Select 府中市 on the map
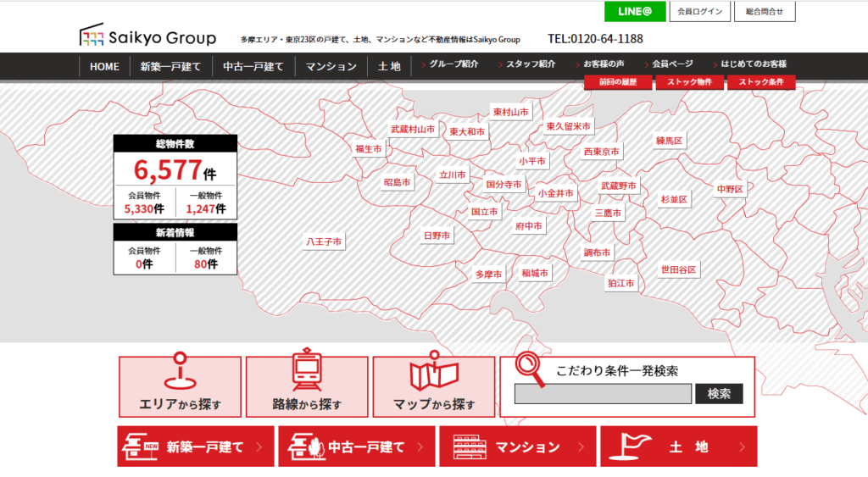 (x=528, y=225)
